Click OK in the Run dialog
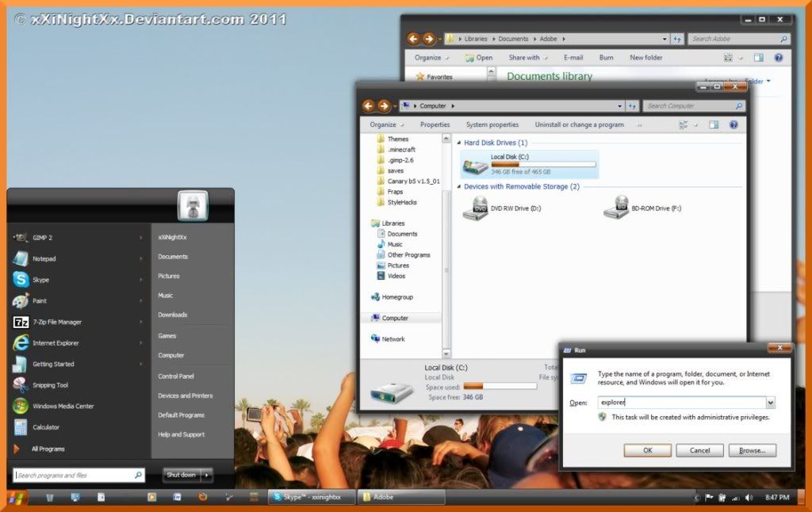 click(647, 450)
